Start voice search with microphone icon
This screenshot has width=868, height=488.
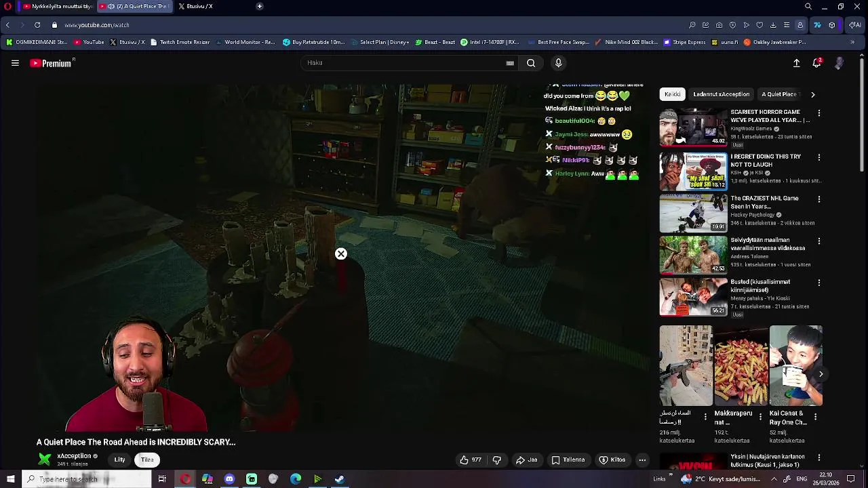[558, 63]
